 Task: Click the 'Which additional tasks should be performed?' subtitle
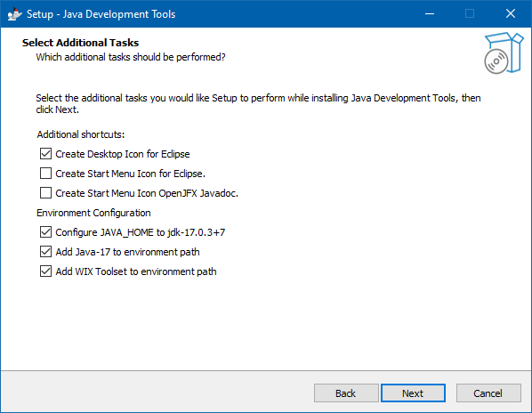(x=131, y=57)
